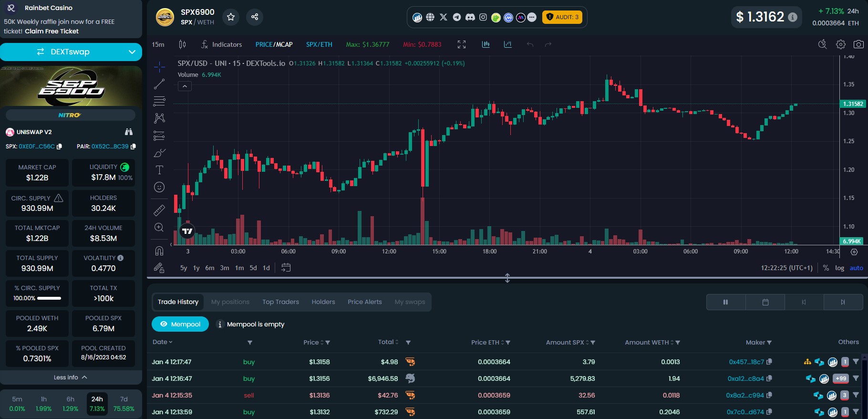This screenshot has width=868, height=419.
Task: Open the Price column filter
Action: [x=328, y=343]
